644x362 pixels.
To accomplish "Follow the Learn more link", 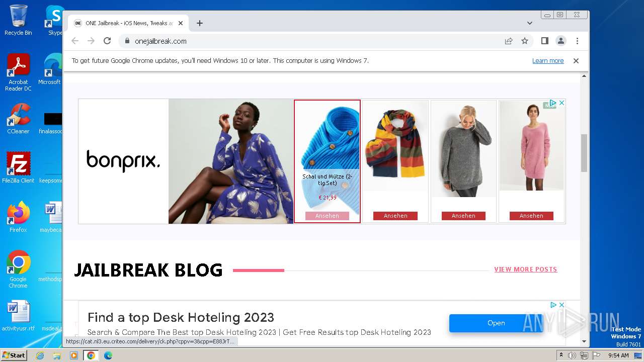I will (548, 61).
